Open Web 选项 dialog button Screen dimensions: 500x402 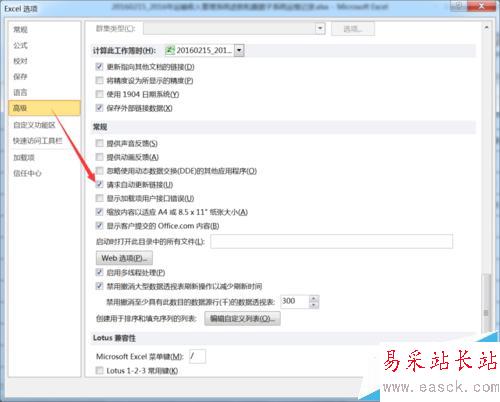click(124, 258)
